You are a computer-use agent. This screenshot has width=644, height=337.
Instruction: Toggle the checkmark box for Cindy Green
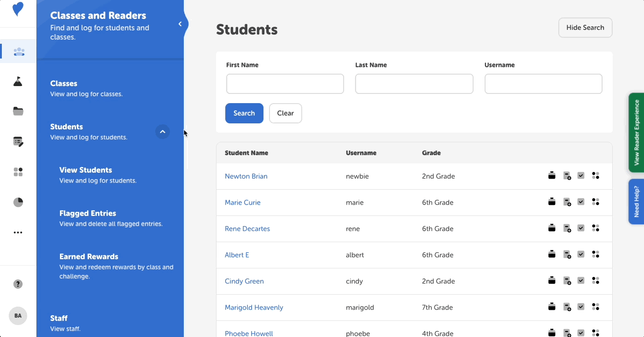(x=581, y=280)
